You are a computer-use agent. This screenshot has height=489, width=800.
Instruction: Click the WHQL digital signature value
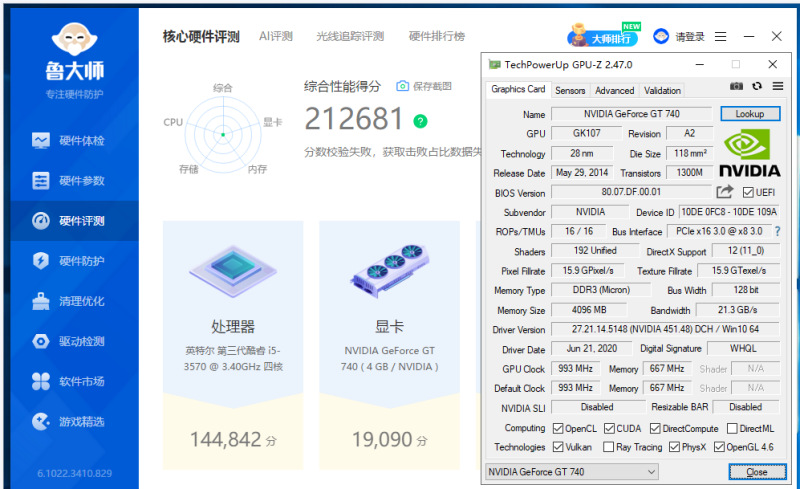(743, 349)
